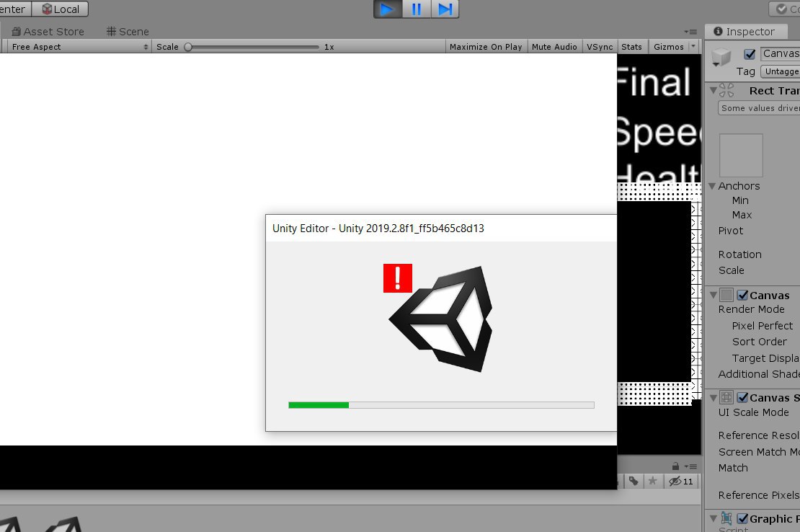Collapse the Anchors foldout

[712, 186]
